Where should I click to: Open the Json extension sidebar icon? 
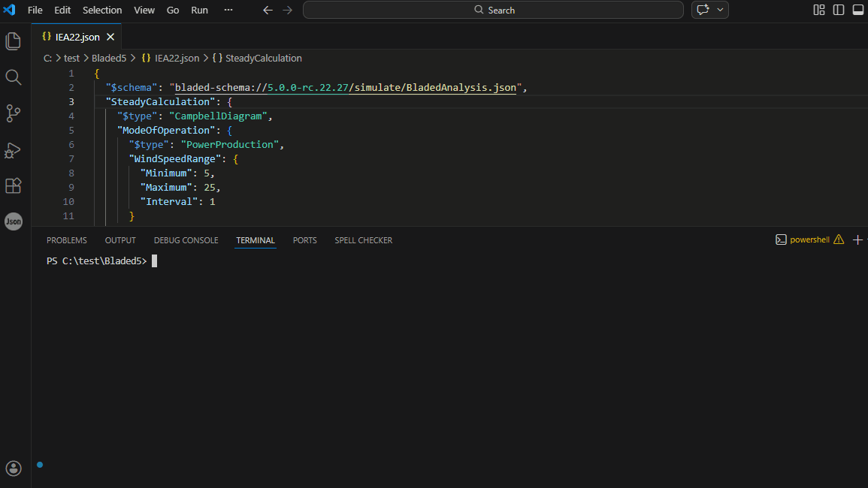(14, 221)
